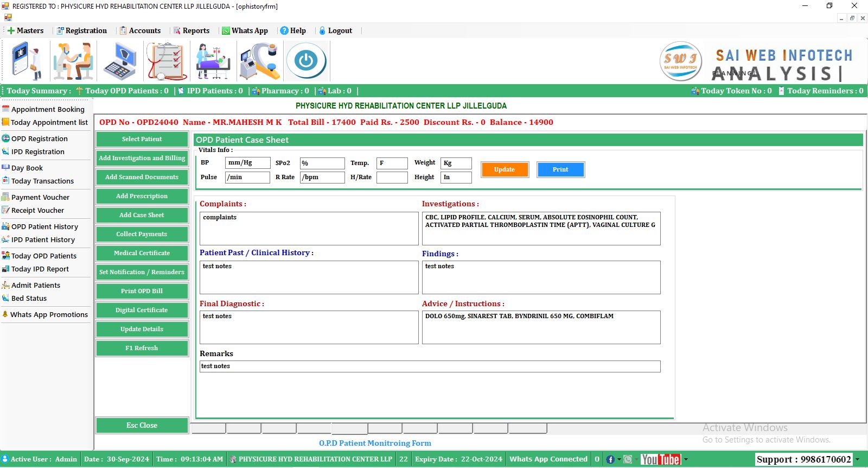868x468 pixels.
Task: Click the power button toolbar icon
Action: coord(306,61)
